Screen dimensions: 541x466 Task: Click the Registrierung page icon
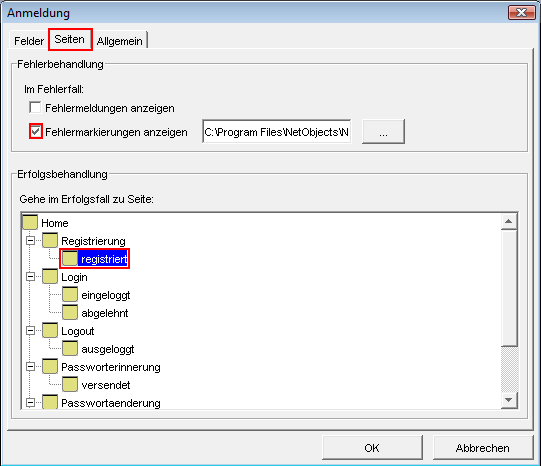pos(50,240)
